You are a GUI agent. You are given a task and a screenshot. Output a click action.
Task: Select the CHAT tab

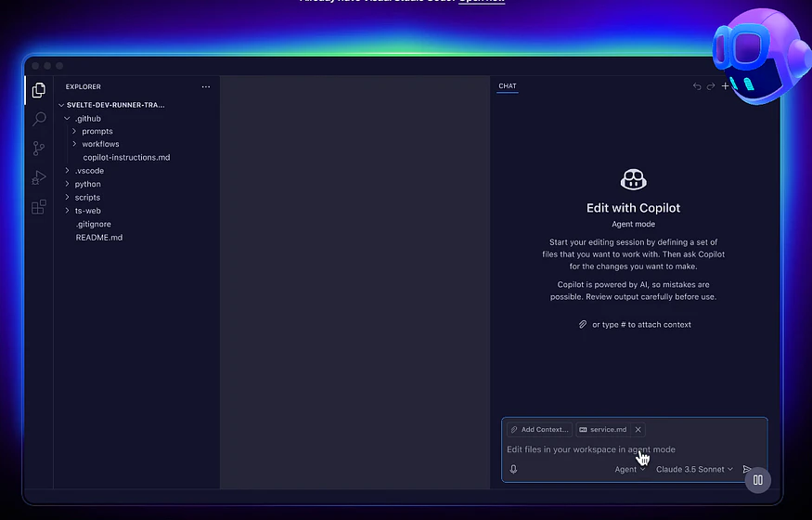click(x=508, y=86)
